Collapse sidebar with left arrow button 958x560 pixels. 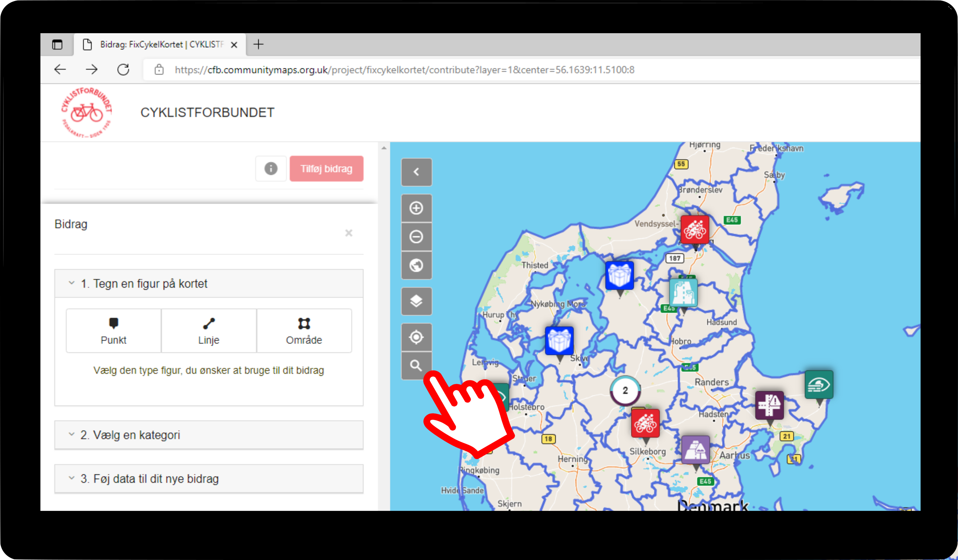416,172
